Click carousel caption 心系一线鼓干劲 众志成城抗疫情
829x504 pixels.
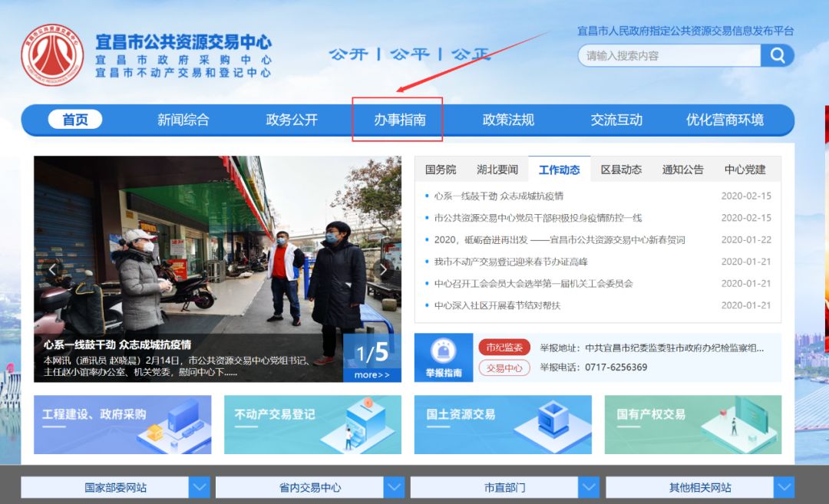tap(117, 345)
